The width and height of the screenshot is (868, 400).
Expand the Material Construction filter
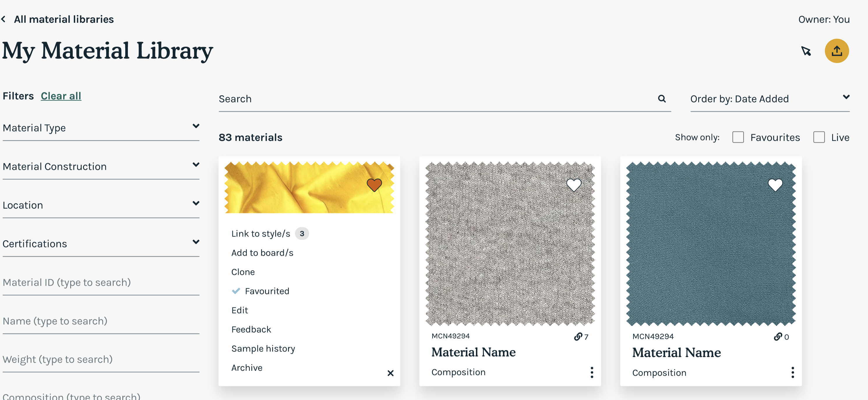(x=101, y=166)
